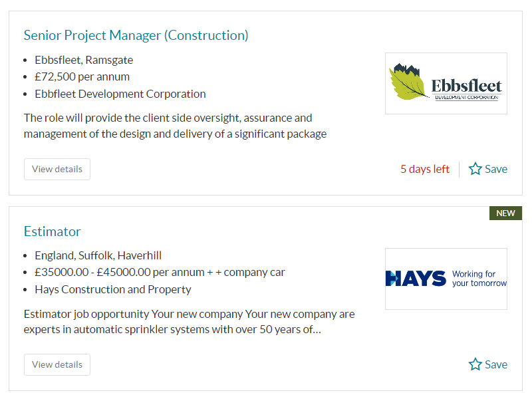Click the 'Save' text on the Hays job
The width and height of the screenshot is (532, 393).
[496, 364]
